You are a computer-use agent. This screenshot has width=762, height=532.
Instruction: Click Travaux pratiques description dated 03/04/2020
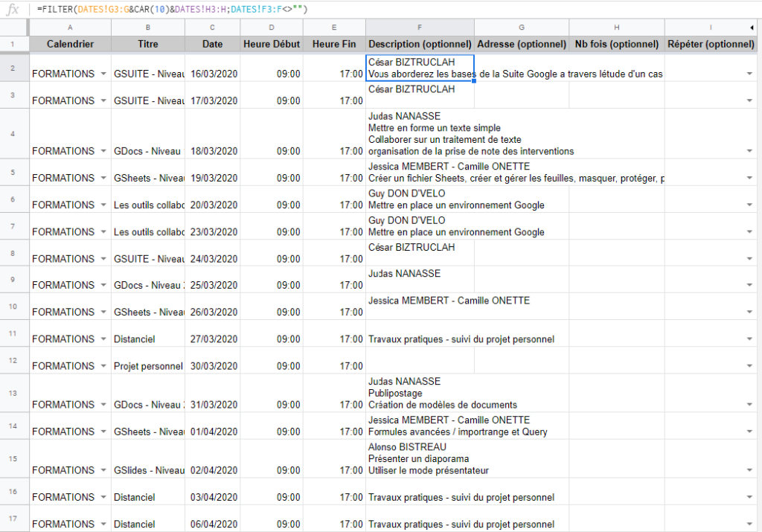(420, 492)
